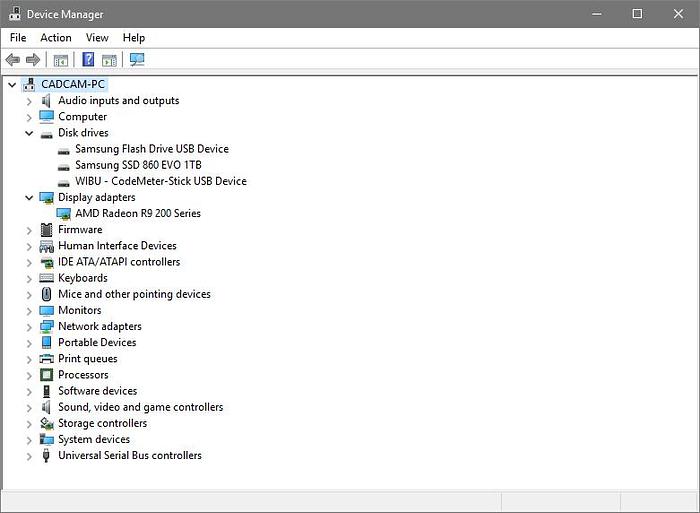Open the View menu
Viewport: 700px width, 513px height.
pyautogui.click(x=97, y=38)
